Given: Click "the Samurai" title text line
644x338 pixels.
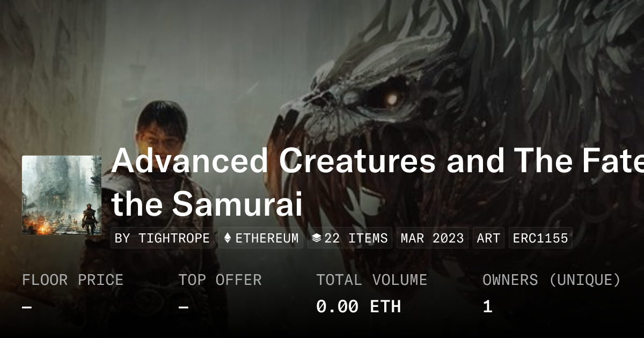Looking at the screenshot, I should pyautogui.click(x=207, y=204).
